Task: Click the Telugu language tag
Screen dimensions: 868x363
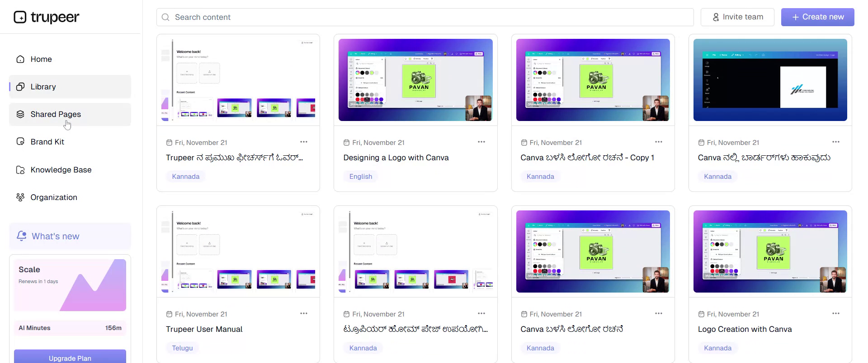Action: pyautogui.click(x=182, y=348)
